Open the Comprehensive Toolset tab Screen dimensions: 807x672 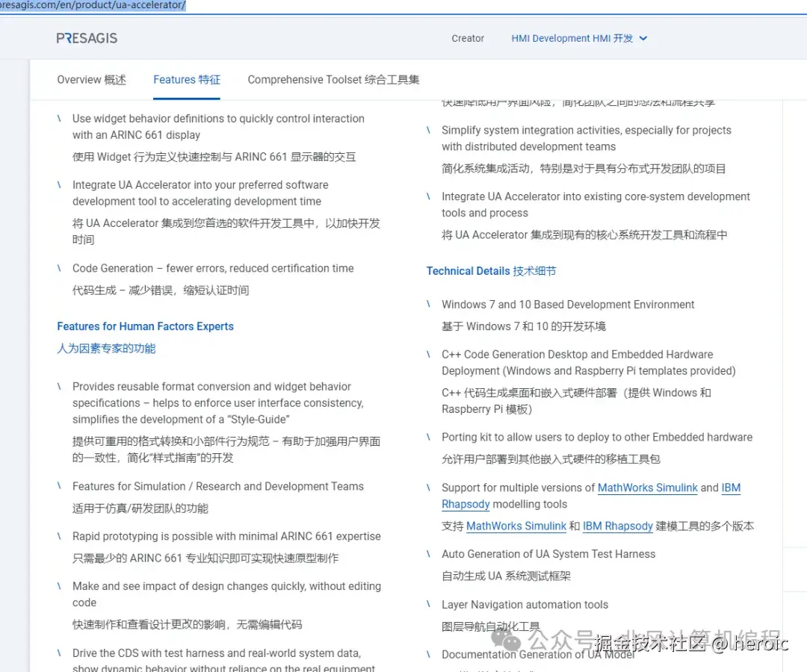(333, 80)
